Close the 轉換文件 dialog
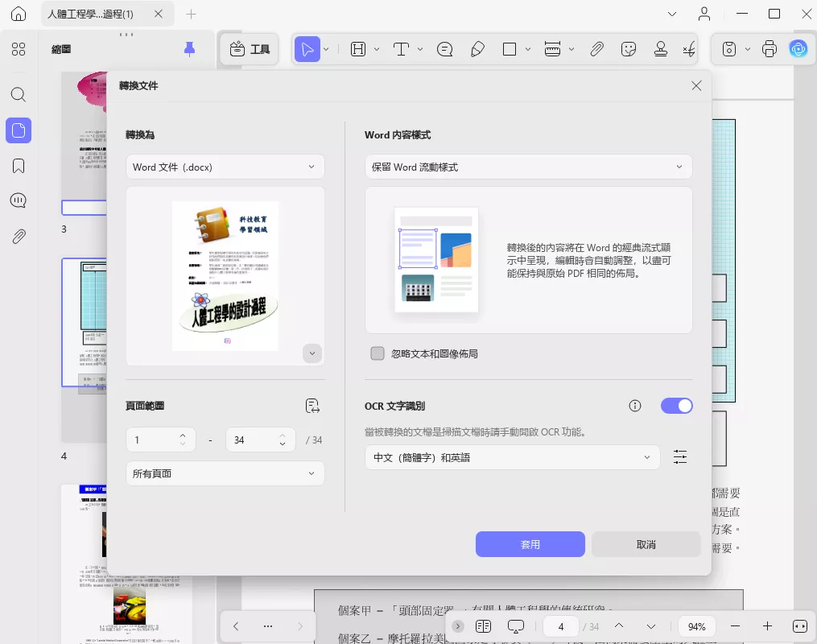The height and width of the screenshot is (644, 817). coord(696,85)
